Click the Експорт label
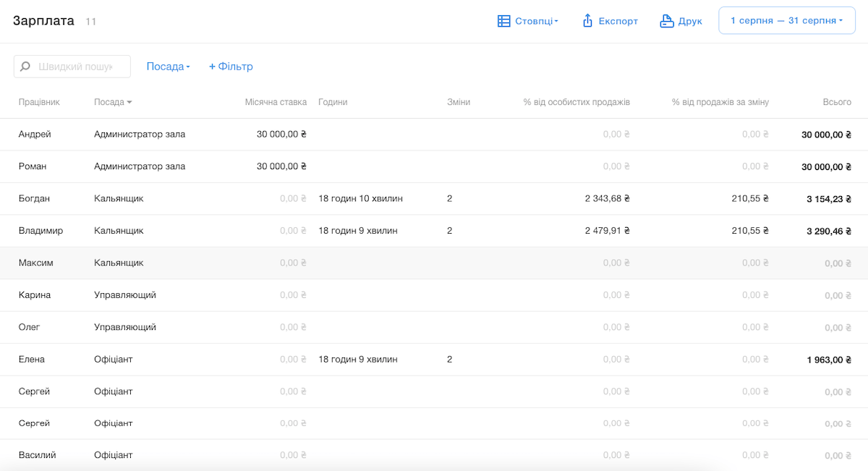The height and width of the screenshot is (471, 868). click(618, 21)
